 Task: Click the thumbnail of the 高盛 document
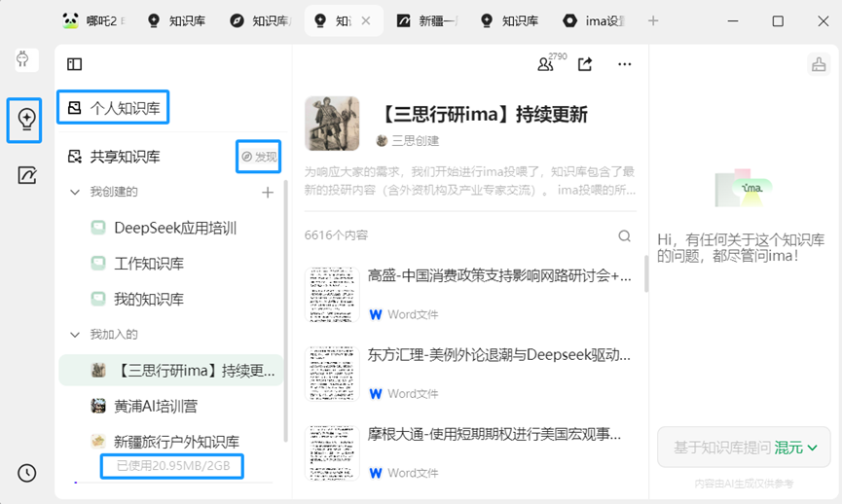point(332,295)
